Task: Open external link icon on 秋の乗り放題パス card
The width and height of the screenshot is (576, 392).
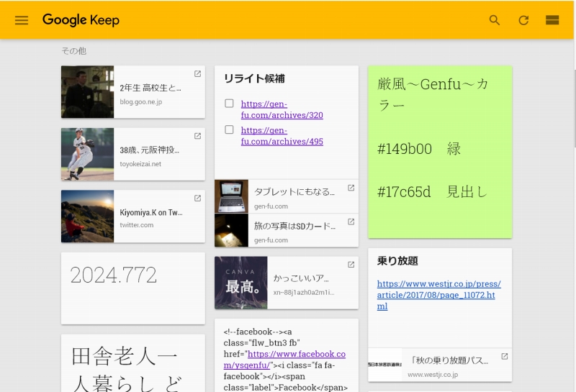Action: click(505, 356)
